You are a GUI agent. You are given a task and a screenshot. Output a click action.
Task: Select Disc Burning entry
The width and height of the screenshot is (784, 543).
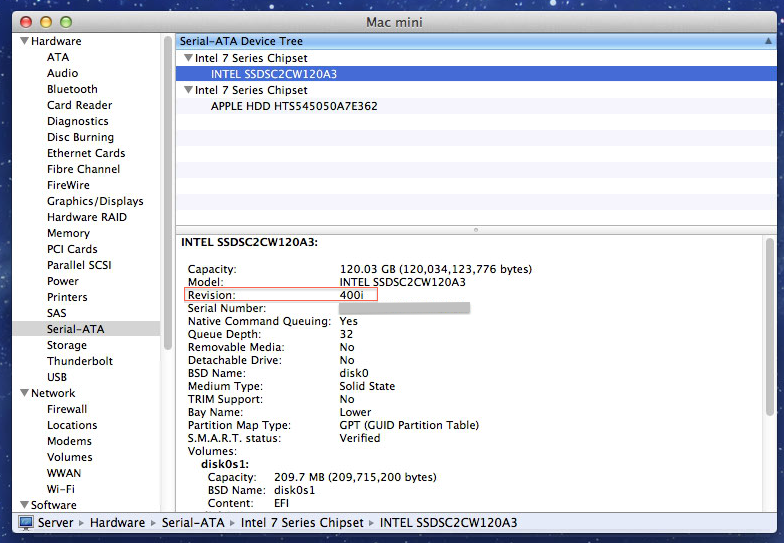(80, 137)
